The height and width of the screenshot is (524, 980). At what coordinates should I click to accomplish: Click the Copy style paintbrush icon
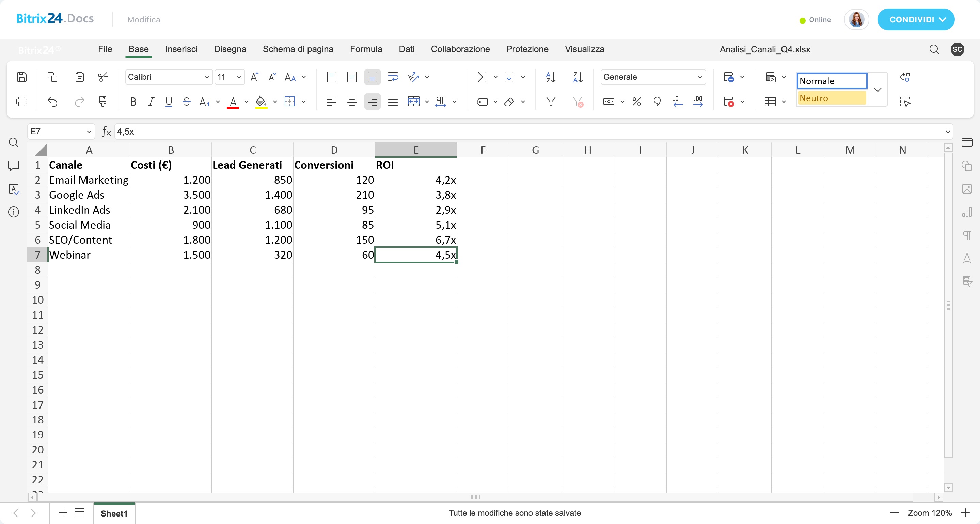point(102,102)
